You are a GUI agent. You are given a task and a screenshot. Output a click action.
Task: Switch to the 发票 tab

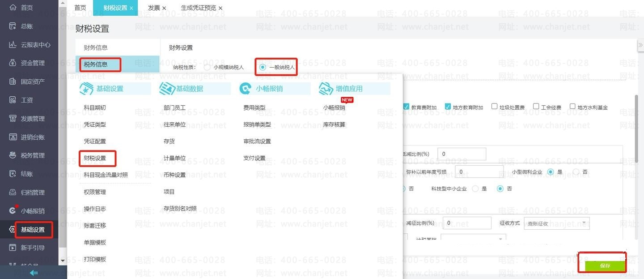click(154, 8)
